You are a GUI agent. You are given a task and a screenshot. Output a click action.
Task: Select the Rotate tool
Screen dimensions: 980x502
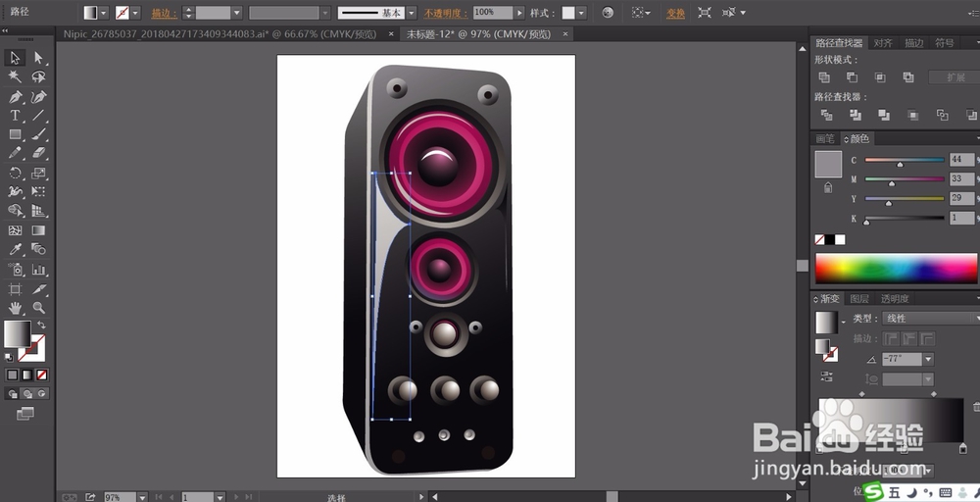tap(15, 173)
